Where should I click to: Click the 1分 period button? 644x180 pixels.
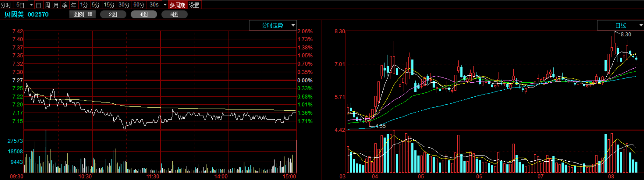pos(84,5)
